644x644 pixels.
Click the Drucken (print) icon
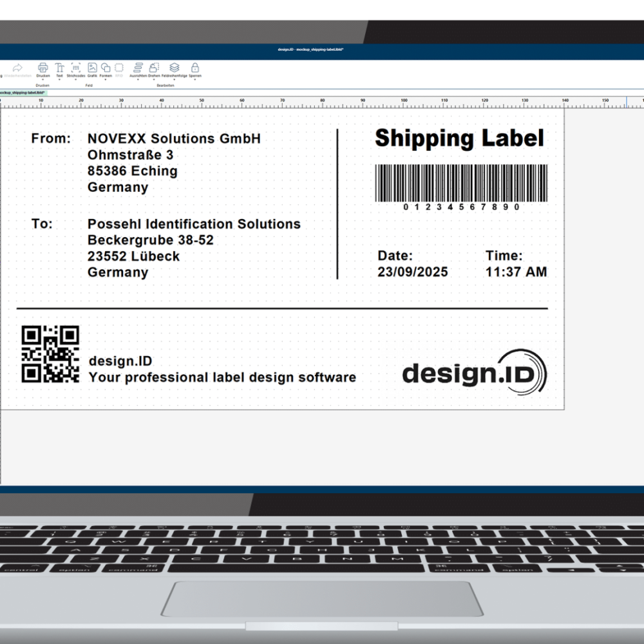click(x=43, y=68)
